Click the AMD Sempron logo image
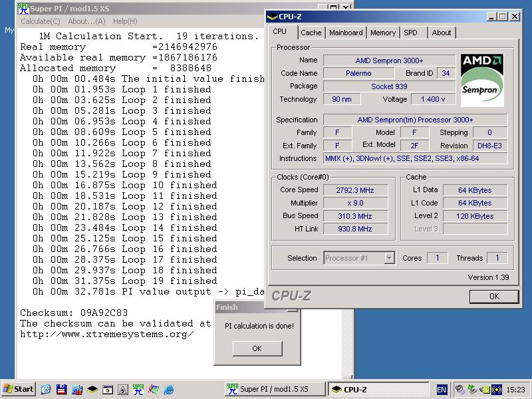The image size is (532, 399). point(481,80)
